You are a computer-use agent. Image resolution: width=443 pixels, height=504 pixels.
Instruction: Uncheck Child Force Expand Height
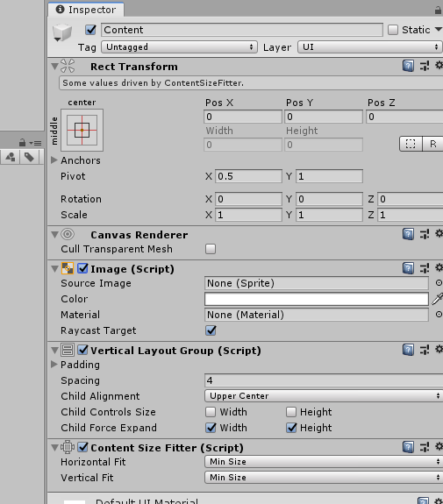(x=291, y=428)
